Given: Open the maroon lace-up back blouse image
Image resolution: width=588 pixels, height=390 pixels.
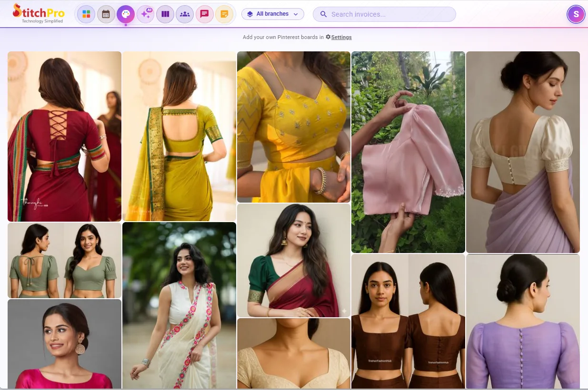Looking at the screenshot, I should pyautogui.click(x=65, y=136).
